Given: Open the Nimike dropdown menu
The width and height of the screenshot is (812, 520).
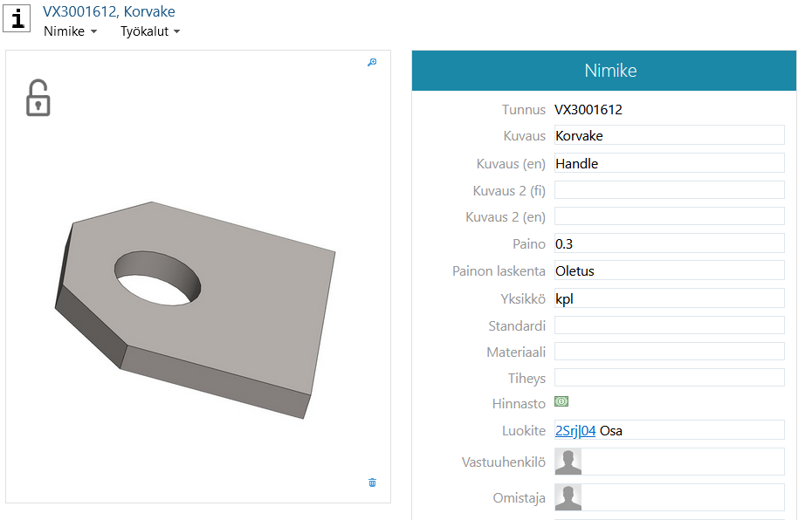Looking at the screenshot, I should (70, 31).
